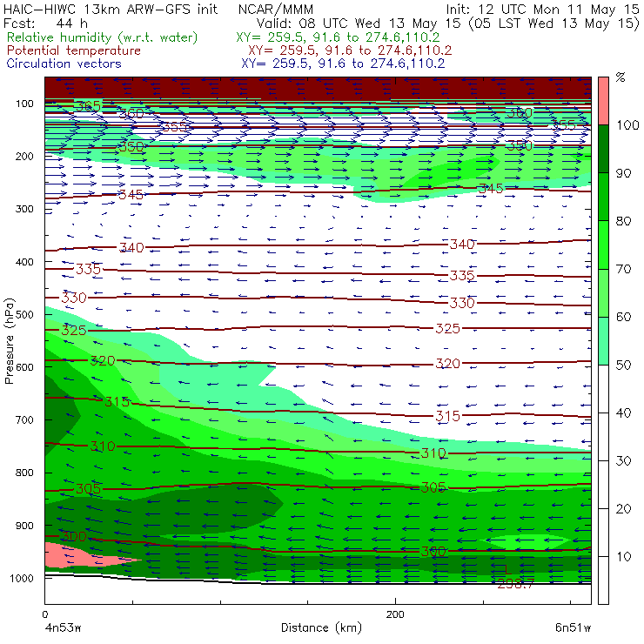This screenshot has height=644, width=644.
Task: Click the "200" tick label on the distance axis
Action: pyautogui.click(x=395, y=614)
